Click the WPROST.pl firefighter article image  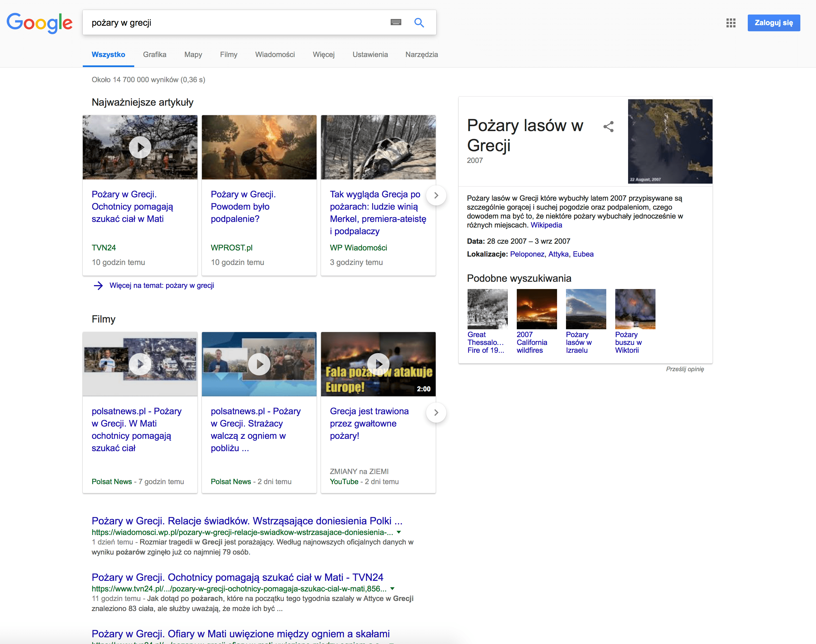point(259,147)
